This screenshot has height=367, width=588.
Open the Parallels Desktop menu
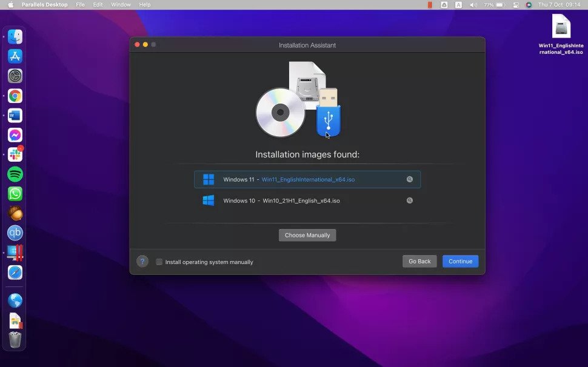[44, 4]
